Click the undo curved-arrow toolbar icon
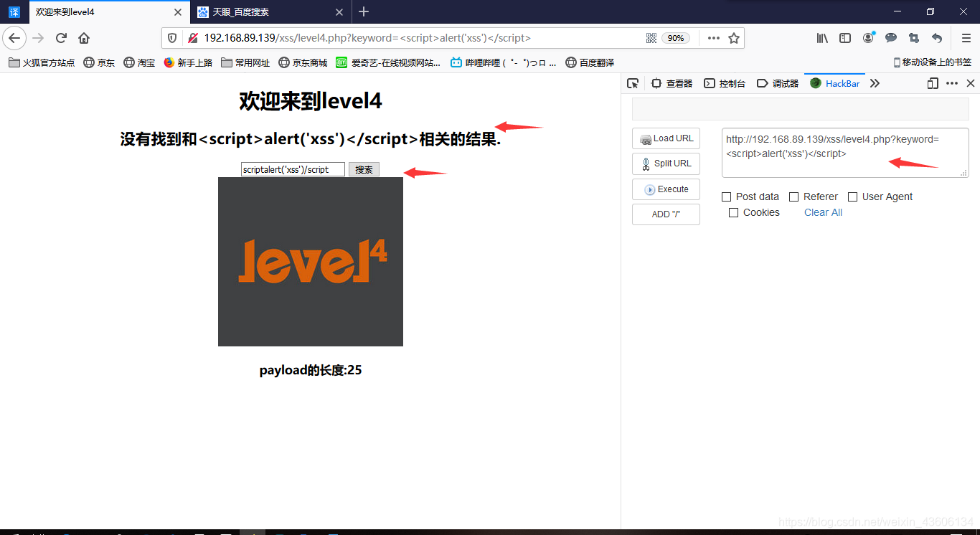 coord(937,38)
